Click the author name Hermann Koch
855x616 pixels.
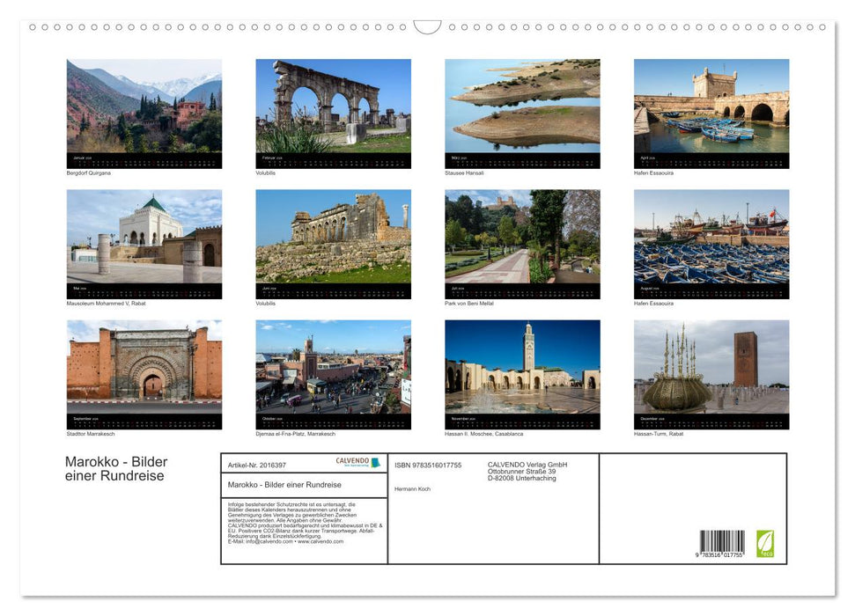coord(411,489)
